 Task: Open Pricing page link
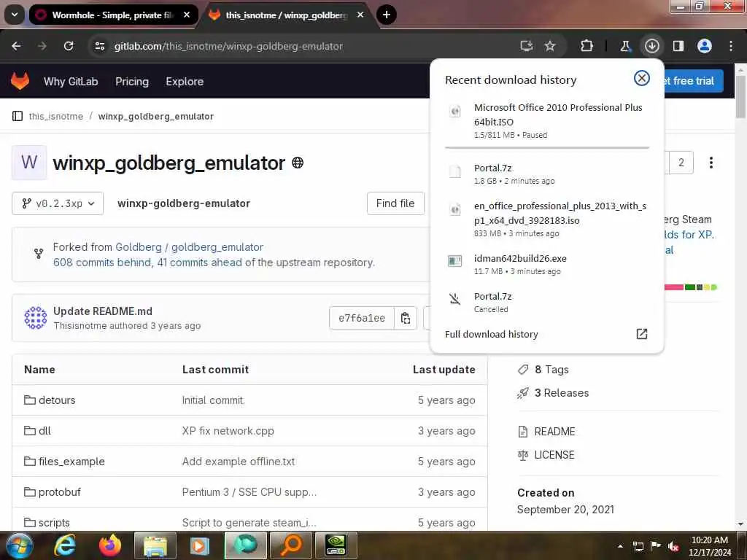point(132,82)
